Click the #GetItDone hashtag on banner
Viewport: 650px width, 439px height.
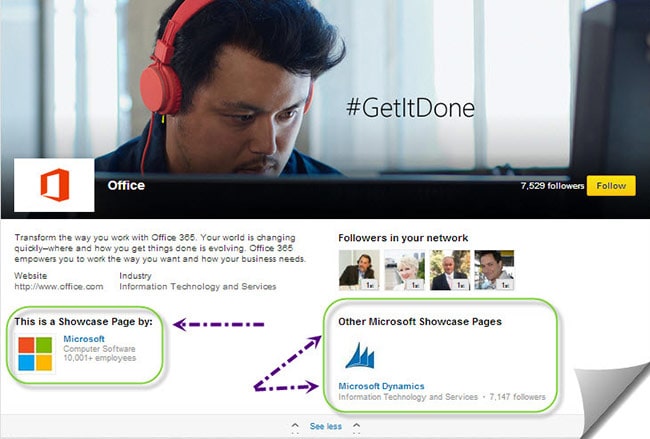[410, 108]
